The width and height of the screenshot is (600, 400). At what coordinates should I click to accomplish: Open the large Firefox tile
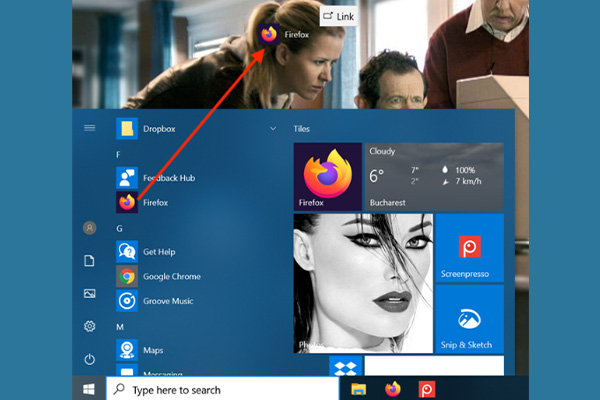[x=328, y=177]
